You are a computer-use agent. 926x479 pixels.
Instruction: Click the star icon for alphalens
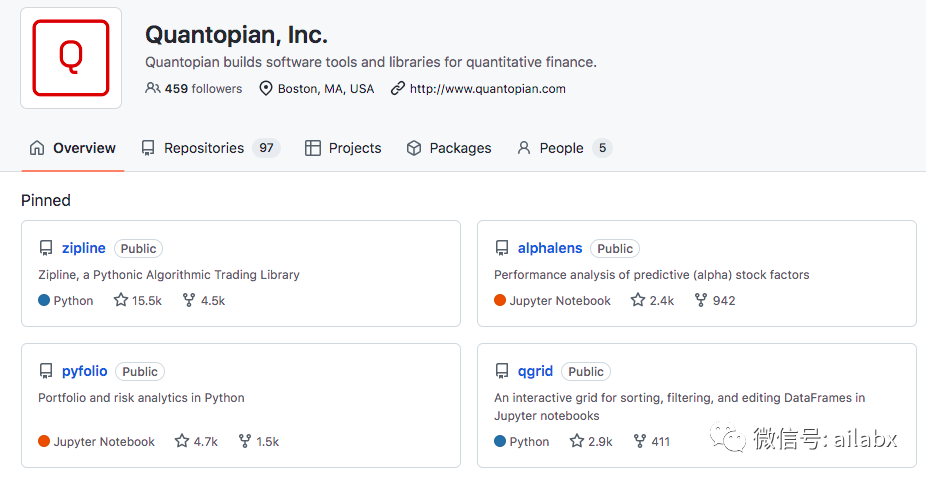click(x=638, y=300)
